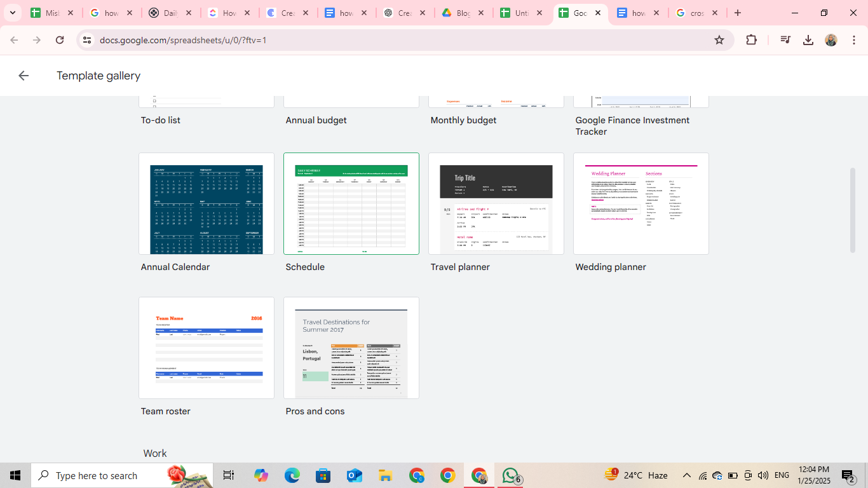Open the media controls icon in toolbar

coord(785,40)
